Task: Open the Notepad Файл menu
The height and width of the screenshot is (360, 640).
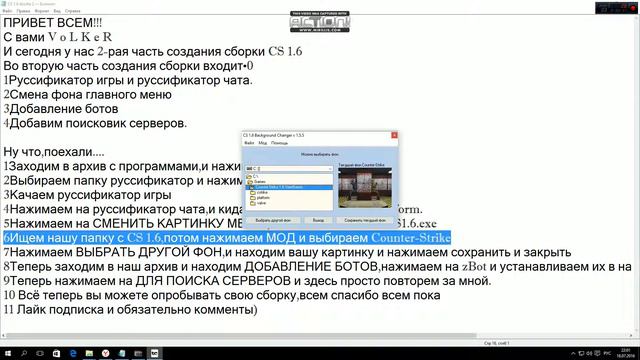Action: 7,11
